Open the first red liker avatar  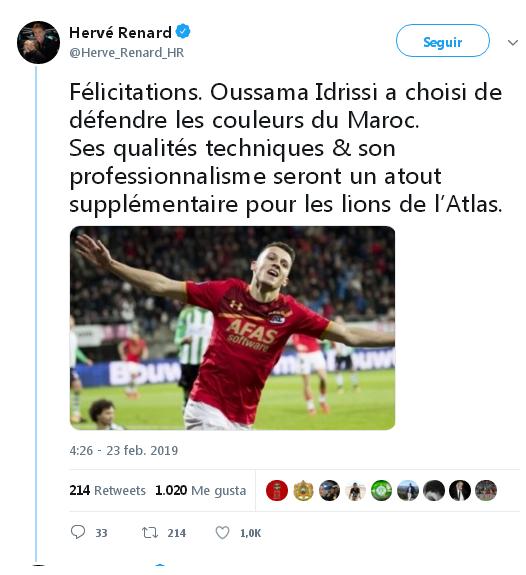(277, 490)
